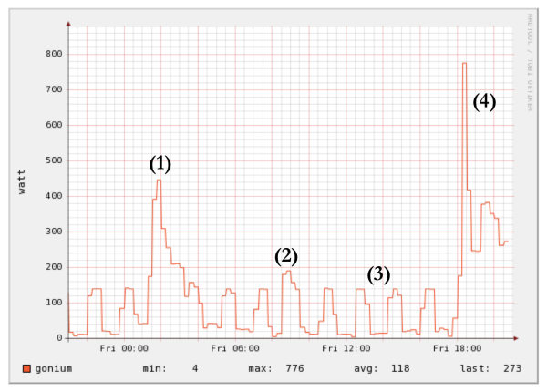Select the max value '776'

point(294,368)
